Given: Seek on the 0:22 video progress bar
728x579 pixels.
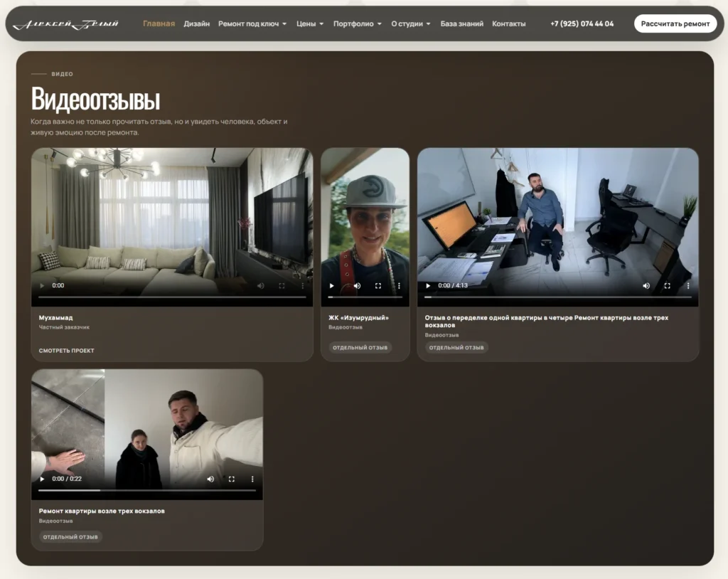Looking at the screenshot, I should click(x=147, y=490).
